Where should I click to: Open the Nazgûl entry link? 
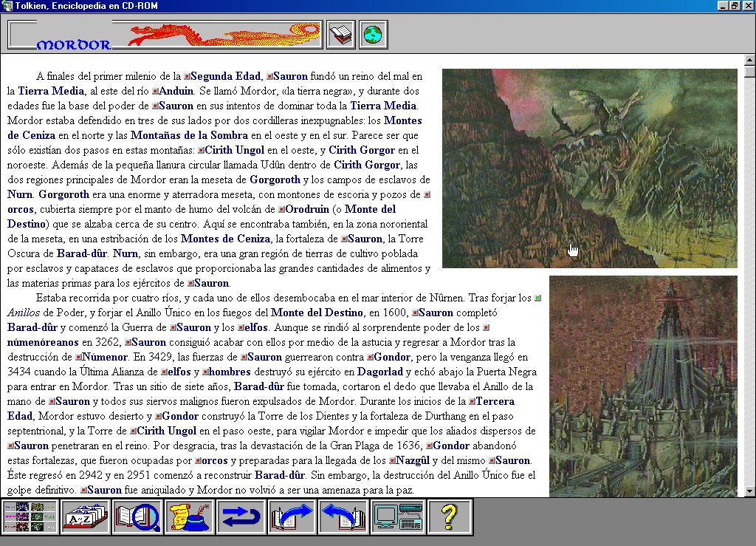[x=413, y=460]
